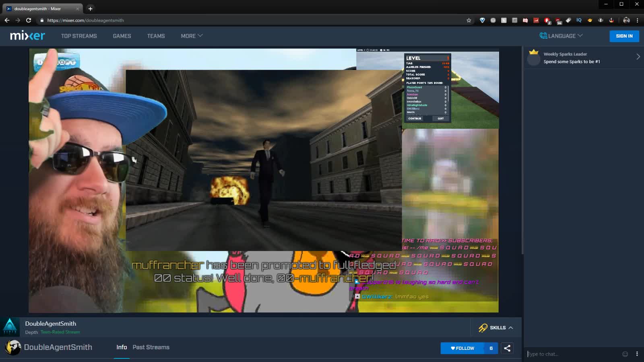Image resolution: width=644 pixels, height=362 pixels.
Task: Follow DoubleAgentSmith's channel
Action: tap(462, 348)
